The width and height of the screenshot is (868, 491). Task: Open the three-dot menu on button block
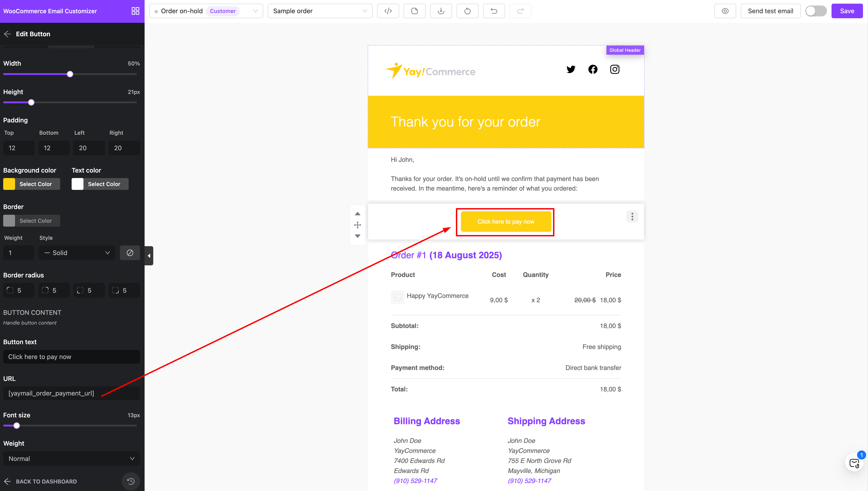(x=632, y=217)
